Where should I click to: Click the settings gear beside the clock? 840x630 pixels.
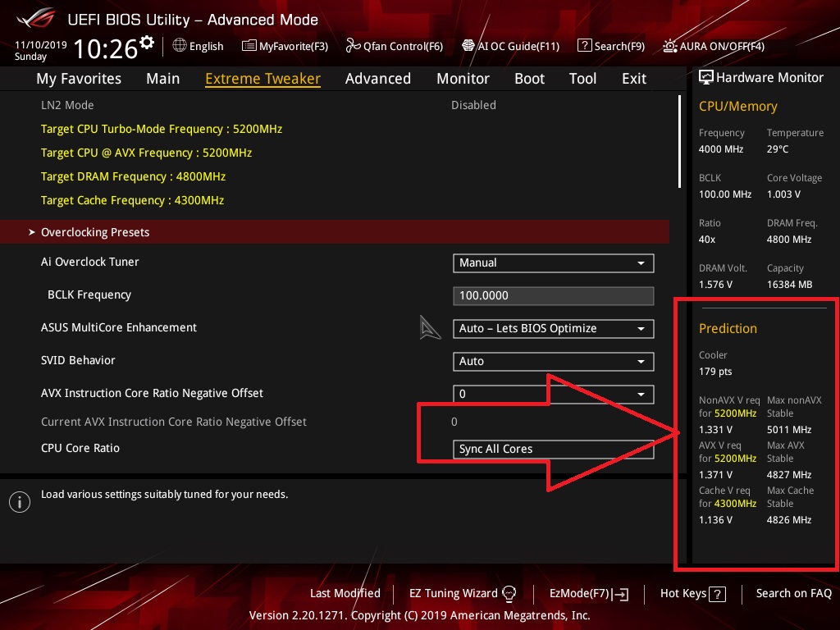(x=147, y=42)
